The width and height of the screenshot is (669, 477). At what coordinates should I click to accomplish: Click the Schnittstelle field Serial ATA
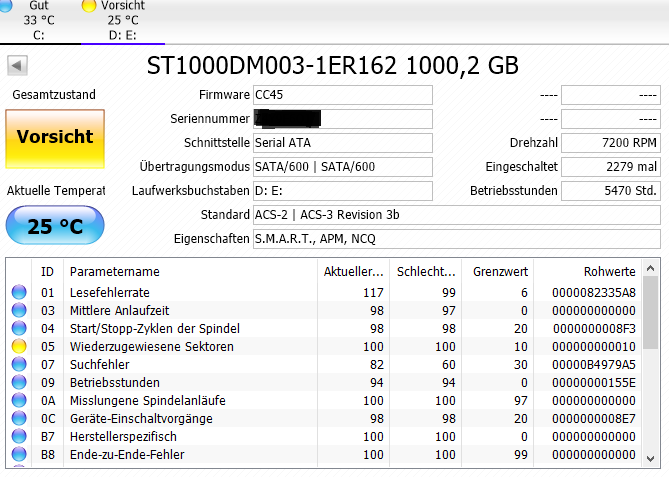click(343, 143)
